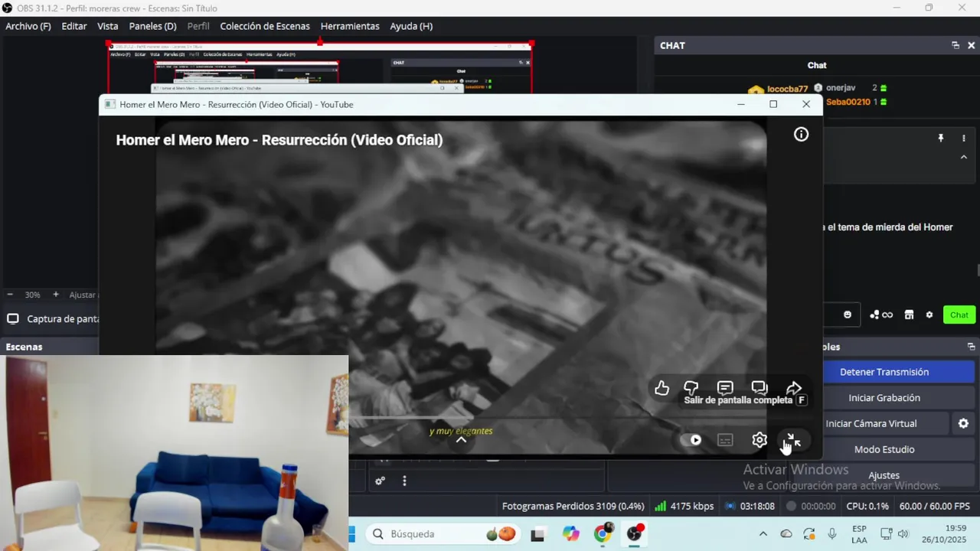Open Paneles (D) menu

pyautogui.click(x=153, y=26)
